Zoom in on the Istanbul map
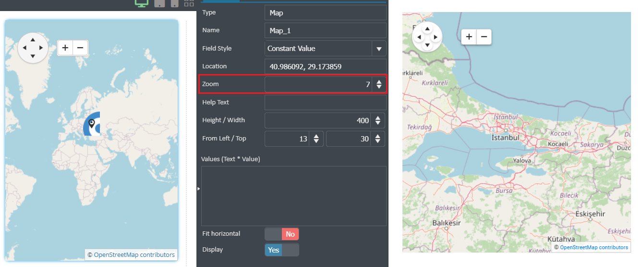This screenshot has height=267, width=644. point(469,37)
